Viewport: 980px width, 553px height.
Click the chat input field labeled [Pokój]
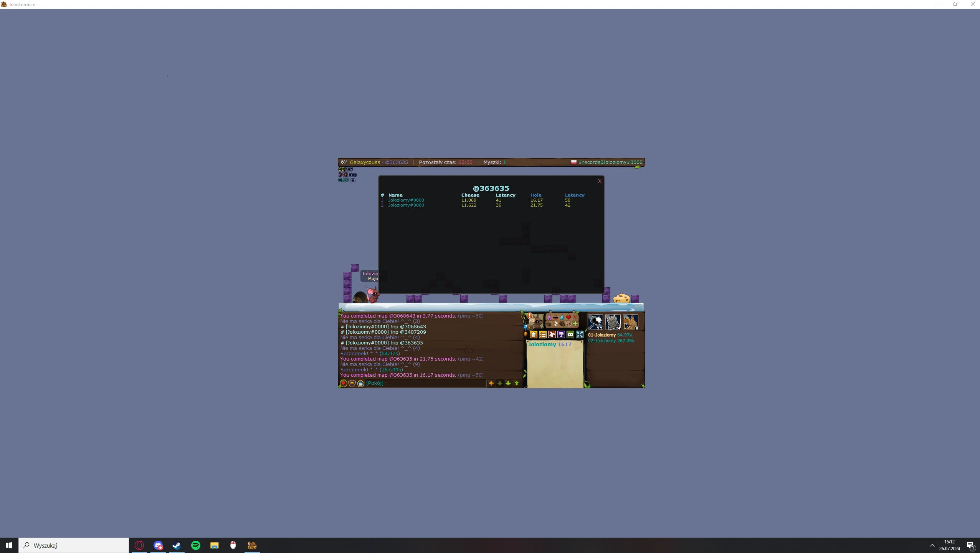426,383
